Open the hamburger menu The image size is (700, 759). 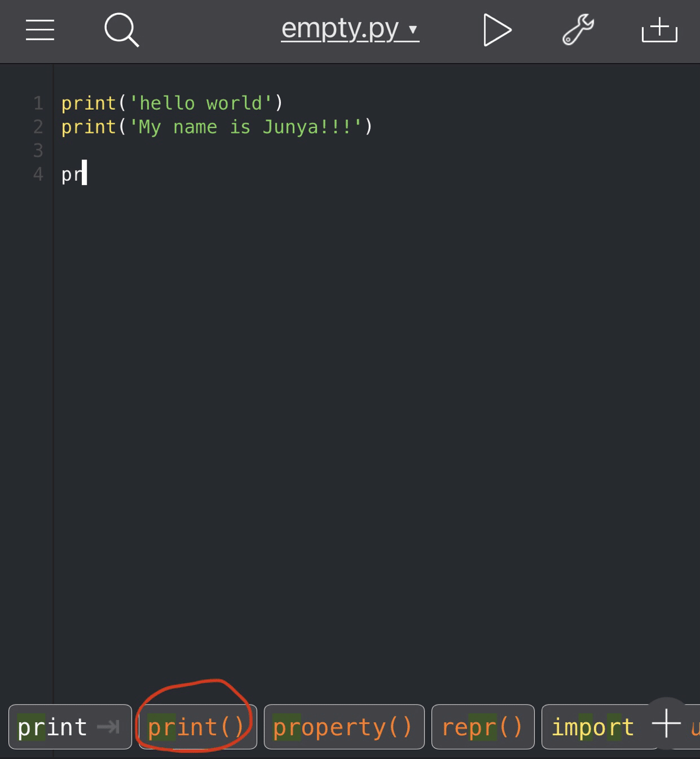40,31
